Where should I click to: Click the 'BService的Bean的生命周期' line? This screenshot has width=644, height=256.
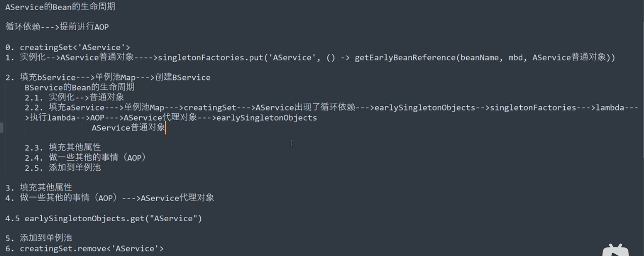(x=79, y=87)
